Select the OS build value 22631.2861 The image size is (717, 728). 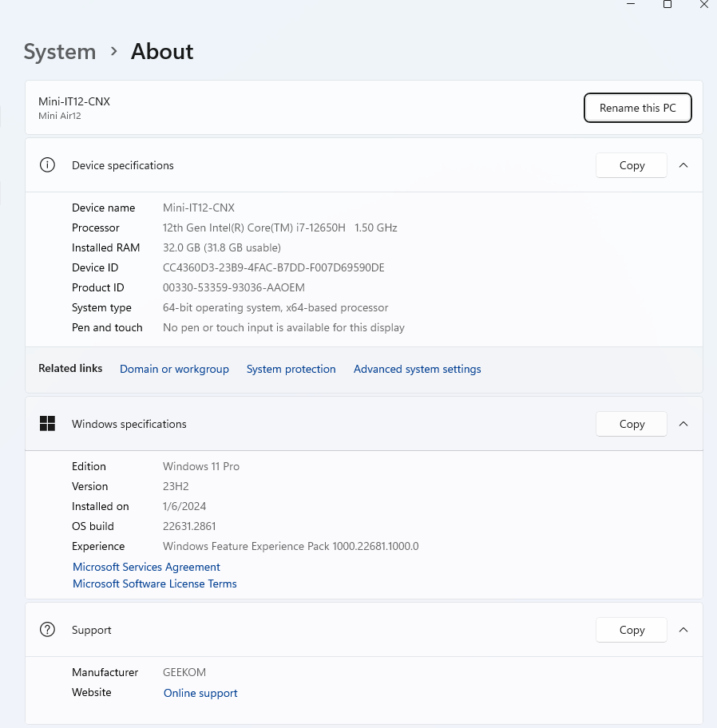(189, 526)
